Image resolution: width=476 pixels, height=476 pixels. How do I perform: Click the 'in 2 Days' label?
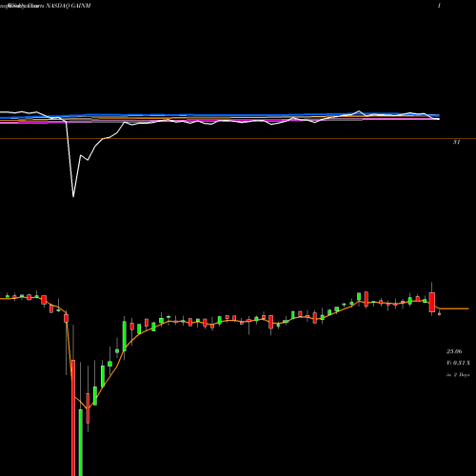458,375
